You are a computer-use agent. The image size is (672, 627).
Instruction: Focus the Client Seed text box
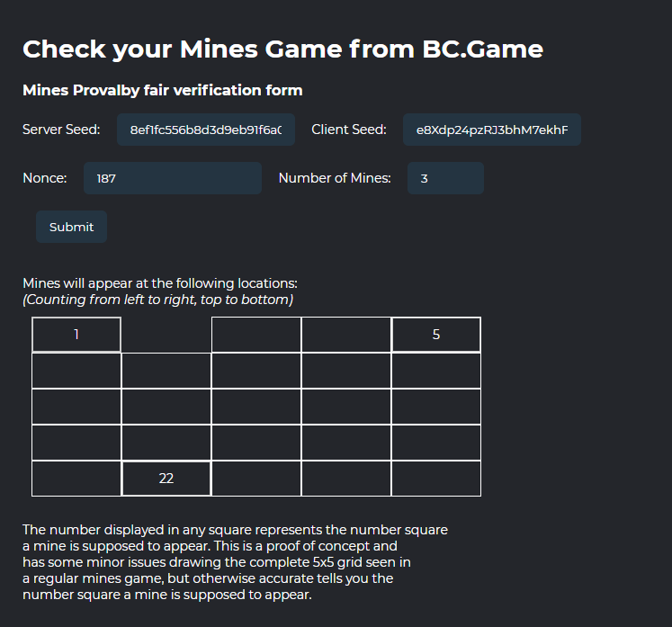point(491,130)
